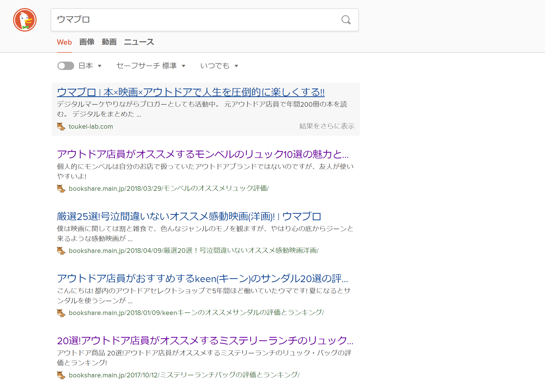Image resolution: width=545 pixels, height=392 pixels.
Task: Switch to the ニュース tab
Action: pos(139,42)
